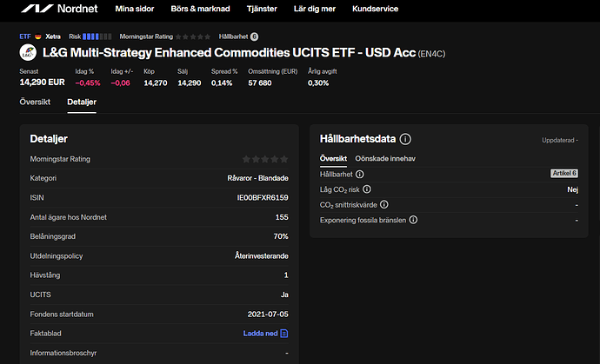Select the Detaljer tab

pyautogui.click(x=82, y=103)
